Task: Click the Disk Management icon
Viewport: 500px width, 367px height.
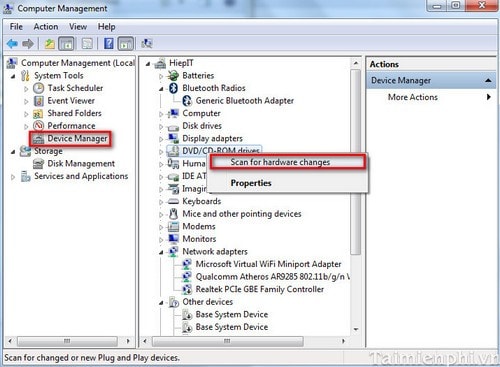Action: (x=38, y=164)
